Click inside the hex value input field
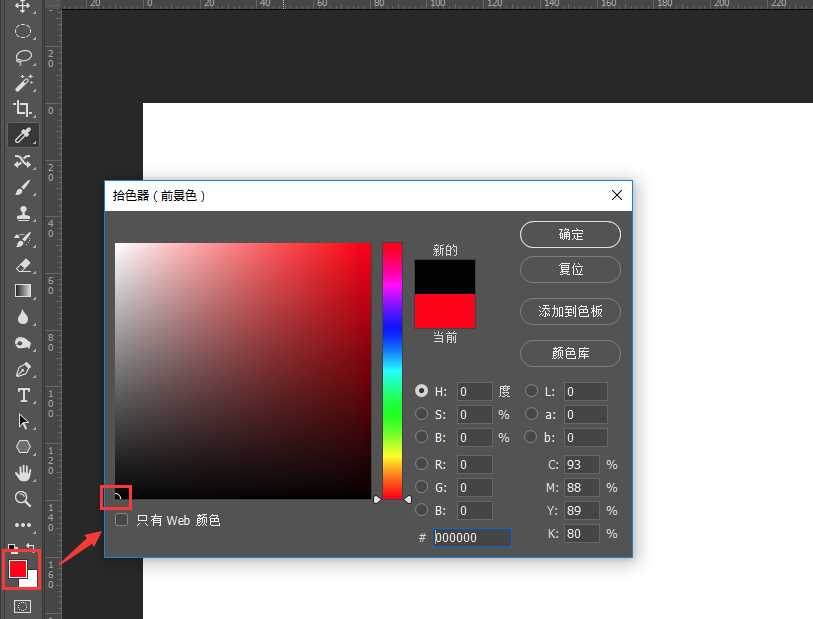The height and width of the screenshot is (619, 813). (471, 537)
